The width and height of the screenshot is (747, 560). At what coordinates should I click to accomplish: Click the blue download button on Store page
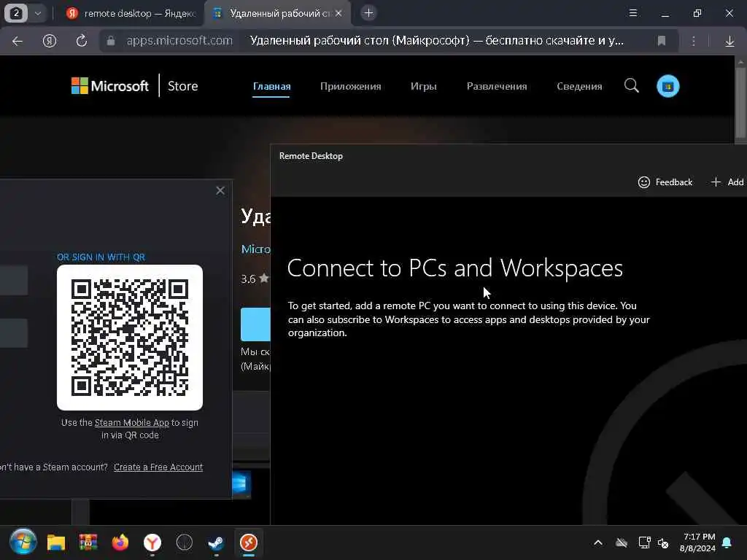point(255,324)
